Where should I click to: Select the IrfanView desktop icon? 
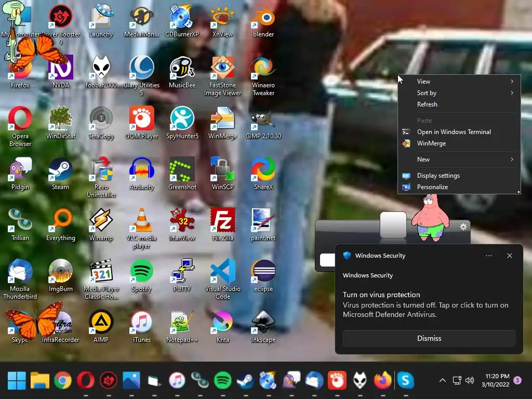[x=182, y=224]
